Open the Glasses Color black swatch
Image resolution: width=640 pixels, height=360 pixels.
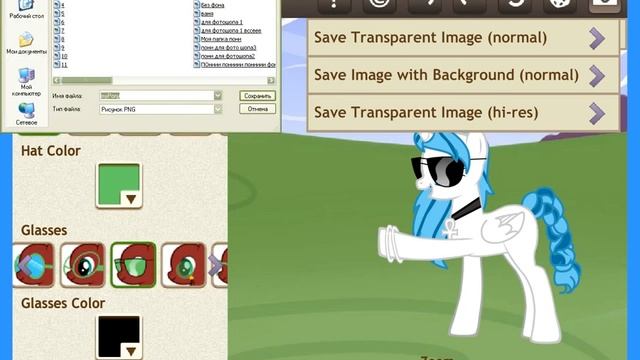[x=119, y=337]
